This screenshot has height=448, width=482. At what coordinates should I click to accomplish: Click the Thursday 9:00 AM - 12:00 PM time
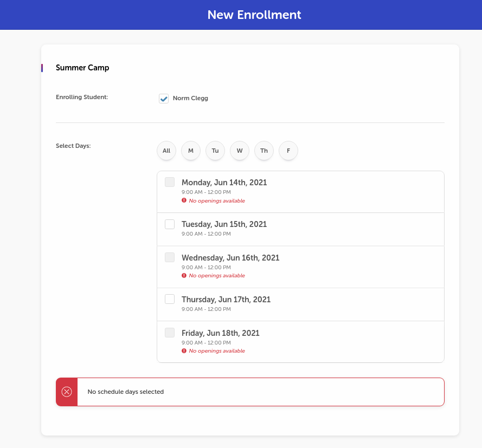pyautogui.click(x=206, y=309)
